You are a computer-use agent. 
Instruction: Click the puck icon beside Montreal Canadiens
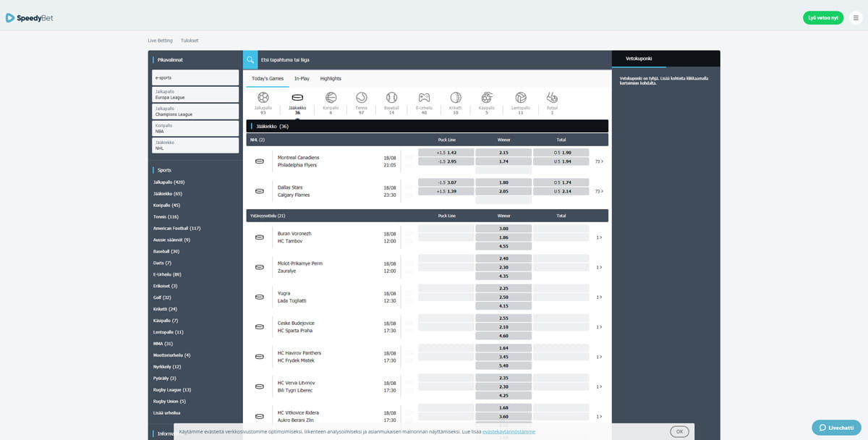point(260,161)
